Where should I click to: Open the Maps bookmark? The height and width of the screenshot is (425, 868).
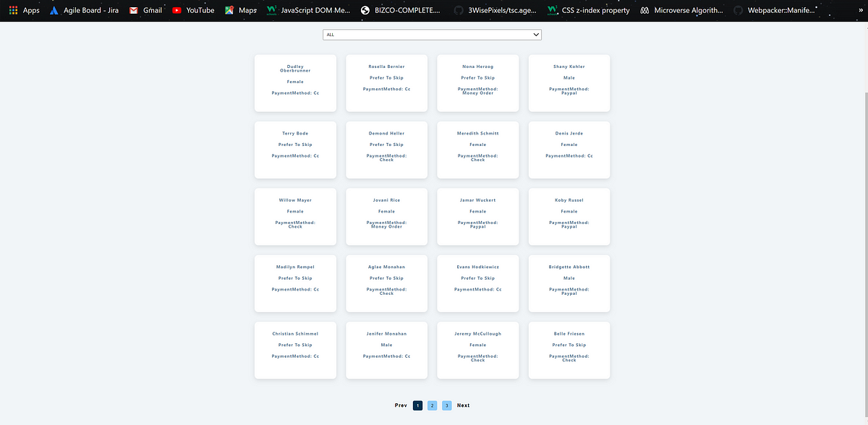pyautogui.click(x=241, y=10)
